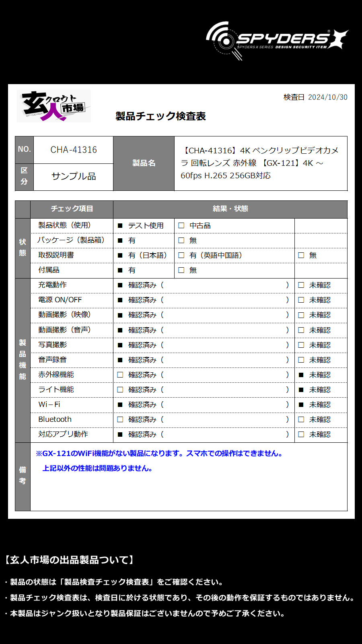Image resolution: width=362 pixels, height=644 pixels.
Task: Click the Bluetooth row label
Action: (55, 419)
